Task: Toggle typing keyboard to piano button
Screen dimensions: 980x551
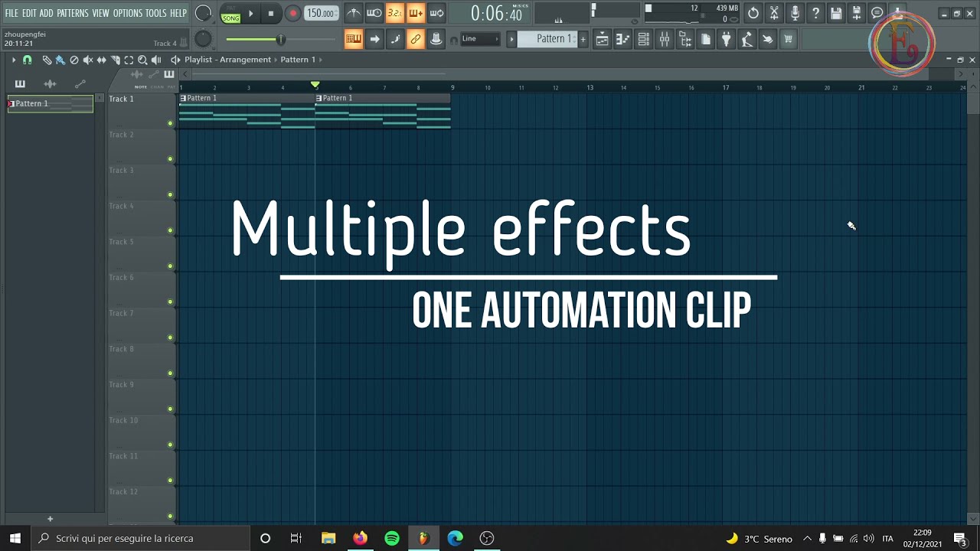Action: tap(354, 39)
